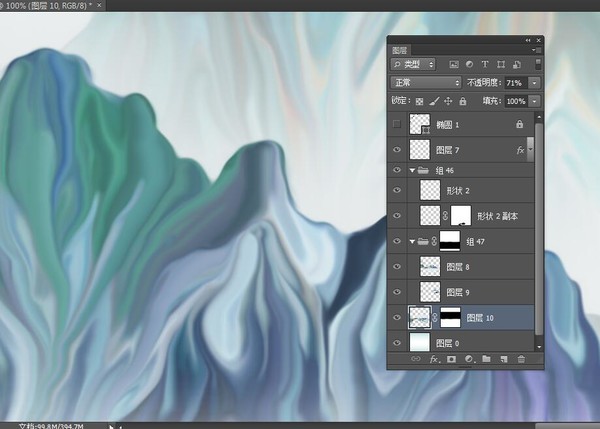The image size is (600, 429).
Task: Toggle the layer filtering on/off switch
Action: pos(538,64)
